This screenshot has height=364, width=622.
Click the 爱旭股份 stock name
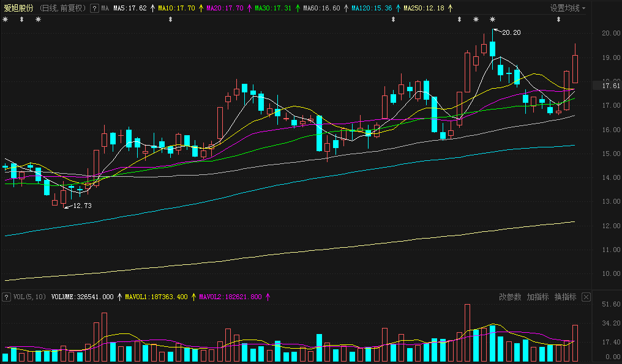(19, 9)
